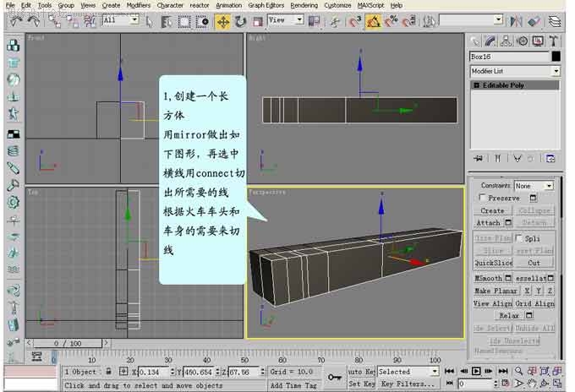Click Use Pivot Point Center icon
Viewport: 575px width, 392px height.
pos(314,22)
